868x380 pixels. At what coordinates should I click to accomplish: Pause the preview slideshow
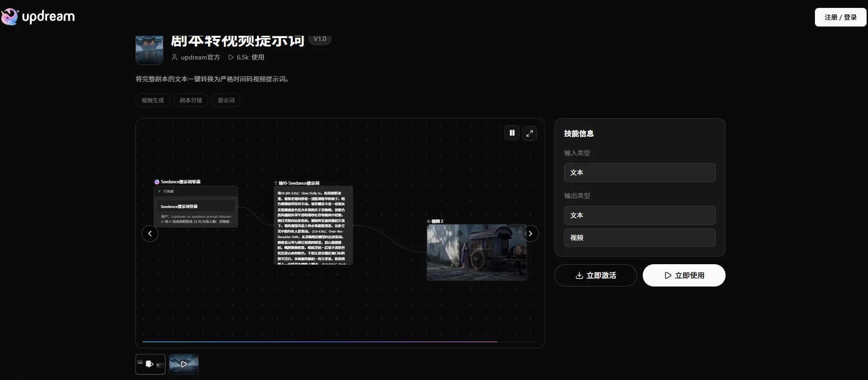512,133
